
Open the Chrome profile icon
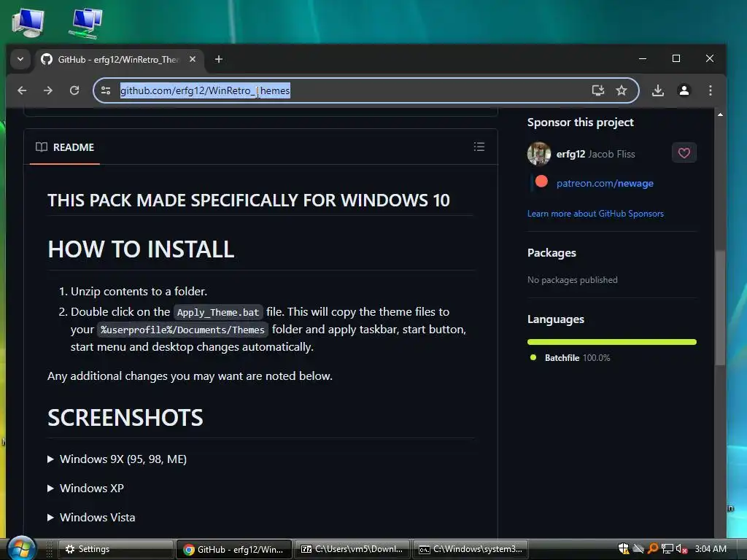coord(684,90)
